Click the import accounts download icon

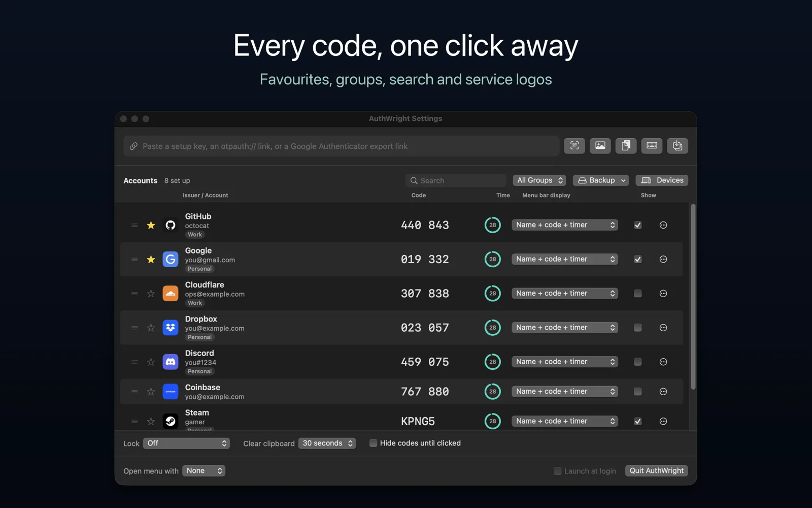pos(678,146)
